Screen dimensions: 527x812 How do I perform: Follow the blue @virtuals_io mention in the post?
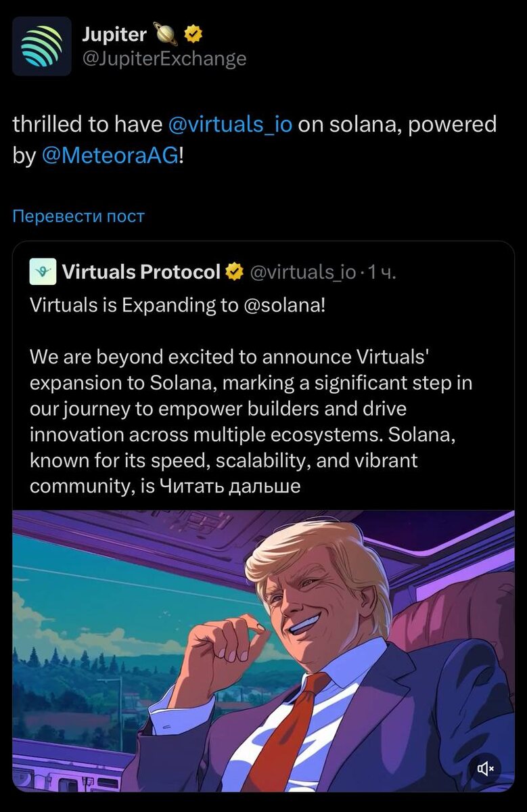click(x=229, y=125)
